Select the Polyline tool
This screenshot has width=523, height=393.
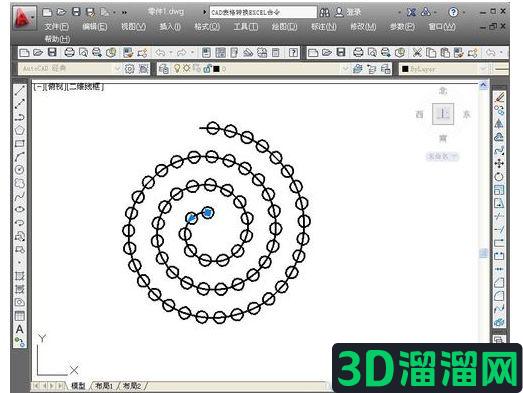point(20,117)
